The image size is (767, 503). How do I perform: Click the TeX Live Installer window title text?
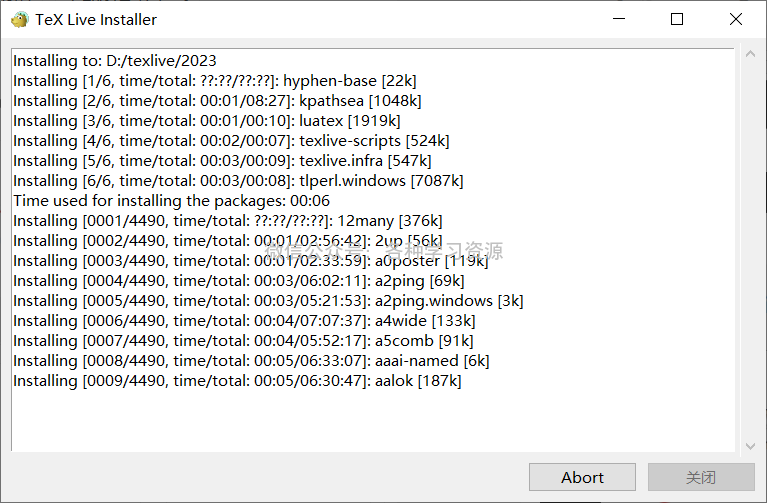pyautogui.click(x=96, y=20)
